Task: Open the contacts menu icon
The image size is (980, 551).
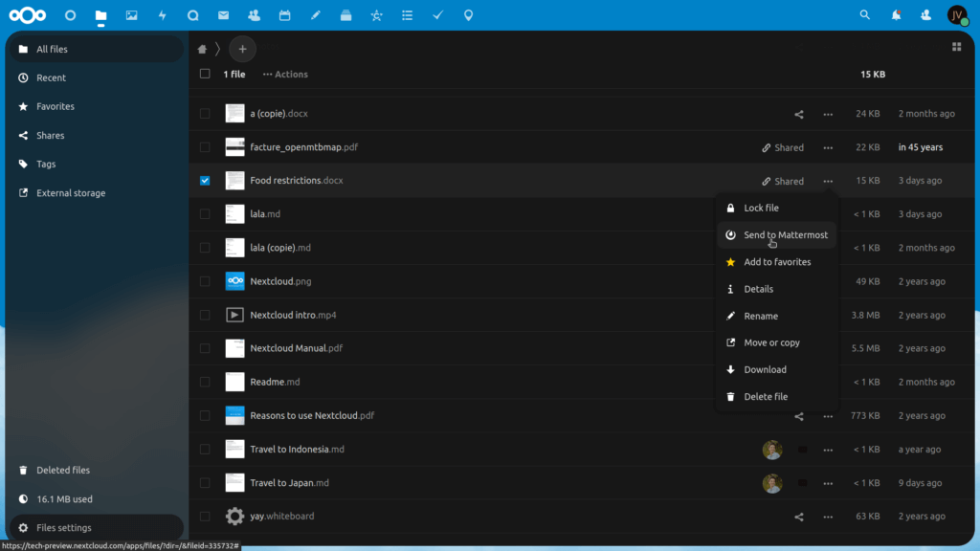Action: (x=925, y=15)
